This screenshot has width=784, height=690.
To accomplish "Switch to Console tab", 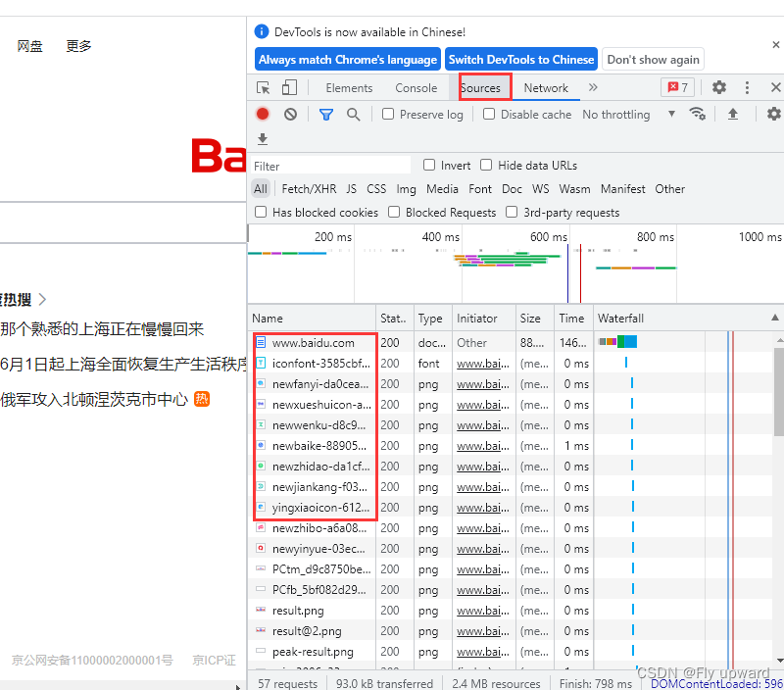I will point(416,88).
